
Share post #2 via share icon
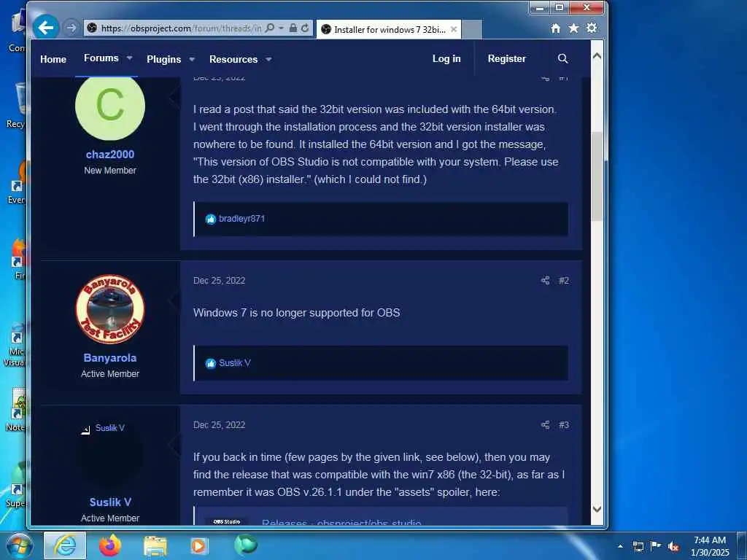pos(546,281)
